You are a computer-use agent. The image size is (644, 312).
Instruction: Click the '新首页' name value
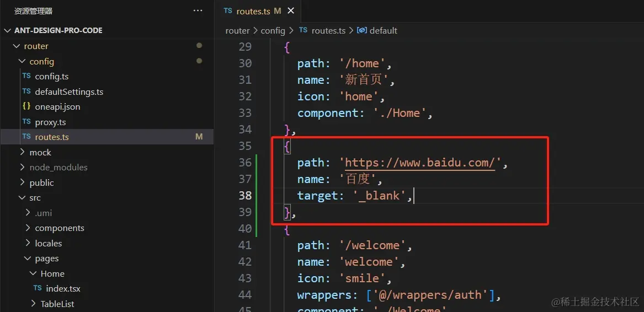pos(364,80)
